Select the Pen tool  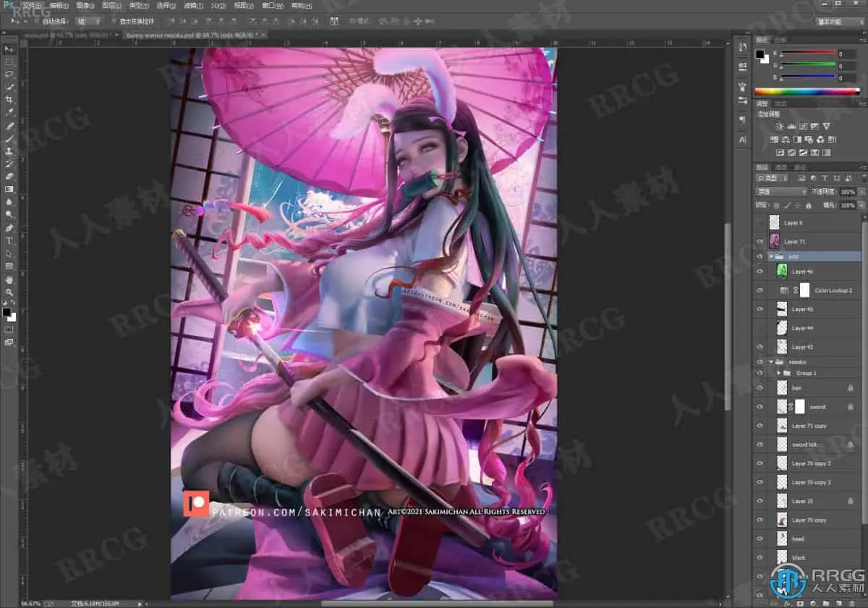tap(9, 227)
